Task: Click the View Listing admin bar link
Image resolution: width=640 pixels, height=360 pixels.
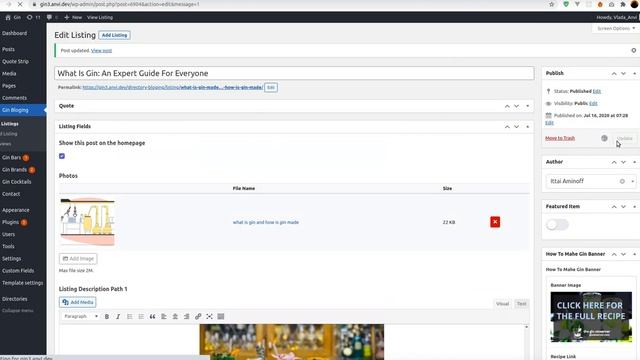Action: [x=100, y=18]
